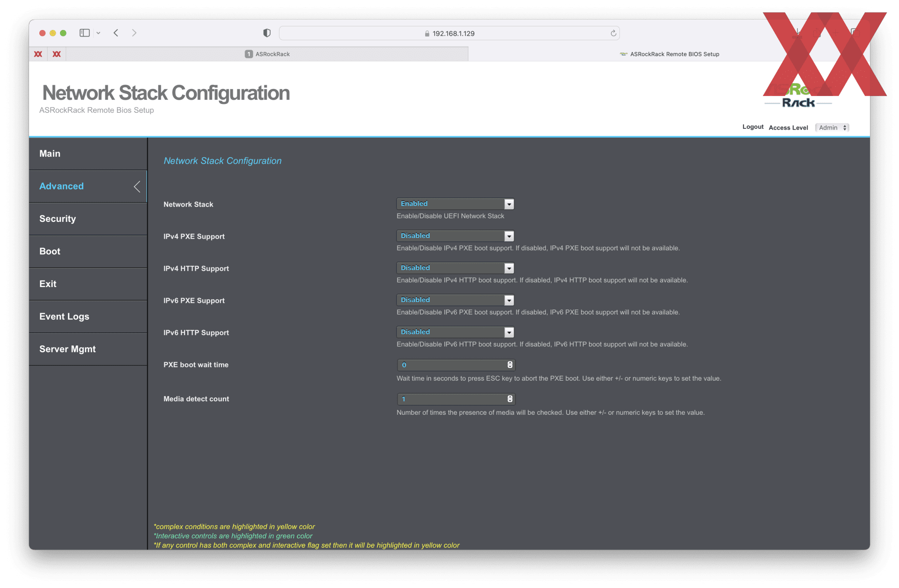Open the Server Mgmt menu section
The height and width of the screenshot is (588, 899).
point(67,349)
